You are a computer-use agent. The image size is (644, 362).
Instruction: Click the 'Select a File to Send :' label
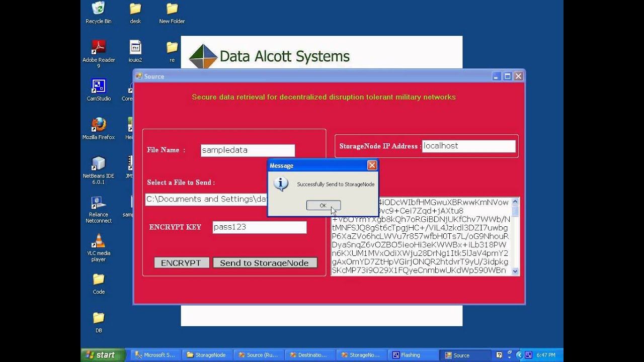click(x=181, y=183)
